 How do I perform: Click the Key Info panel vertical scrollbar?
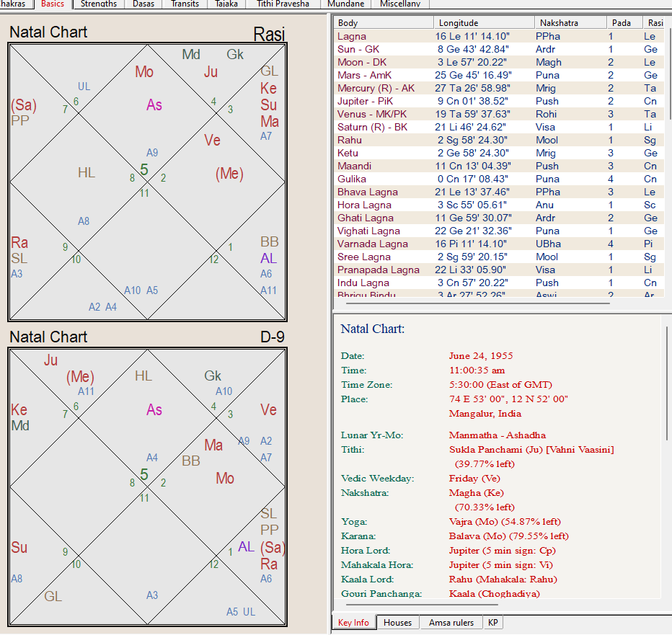667,383
